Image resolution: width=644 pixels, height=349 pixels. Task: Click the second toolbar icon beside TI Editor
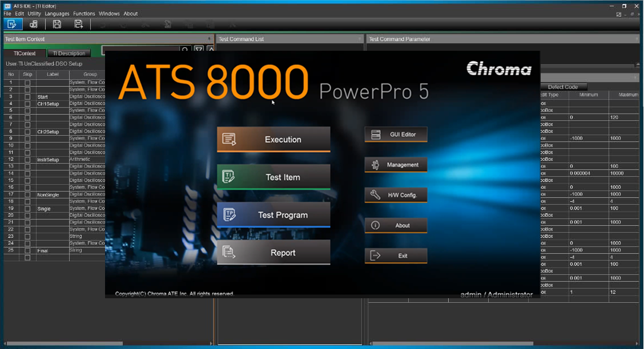pos(33,24)
